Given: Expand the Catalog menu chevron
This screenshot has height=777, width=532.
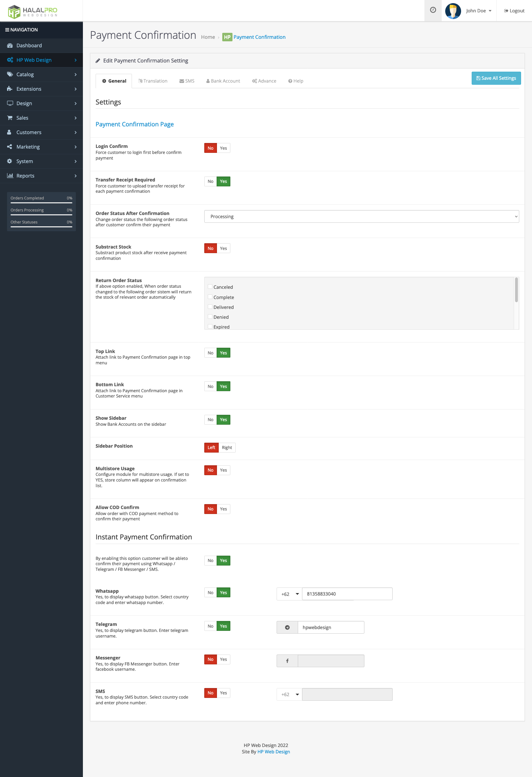Looking at the screenshot, I should pos(75,74).
